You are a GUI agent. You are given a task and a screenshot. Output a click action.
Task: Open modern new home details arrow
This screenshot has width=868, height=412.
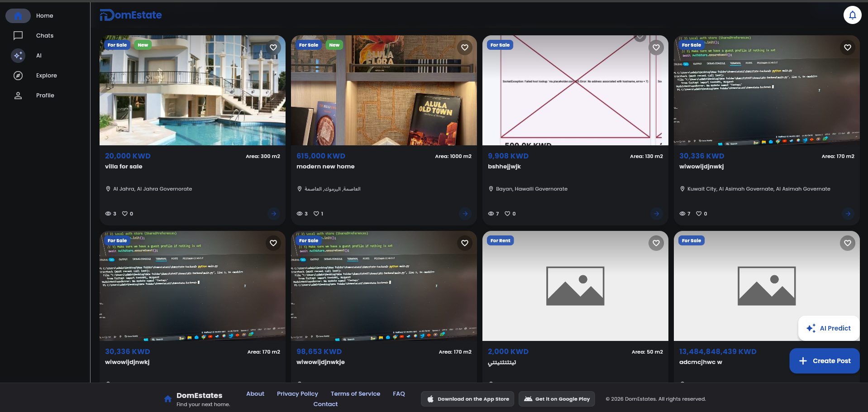click(465, 214)
